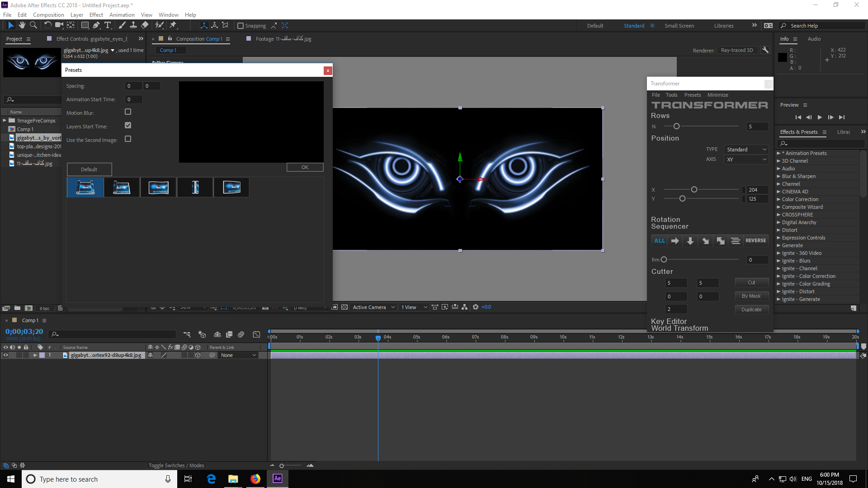Open the Effect menu

tap(96, 15)
